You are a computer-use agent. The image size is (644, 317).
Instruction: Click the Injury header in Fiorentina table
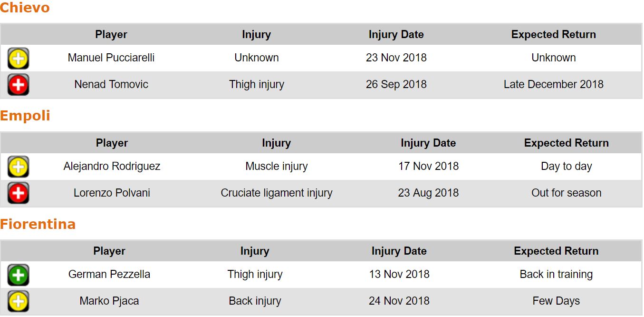255,251
